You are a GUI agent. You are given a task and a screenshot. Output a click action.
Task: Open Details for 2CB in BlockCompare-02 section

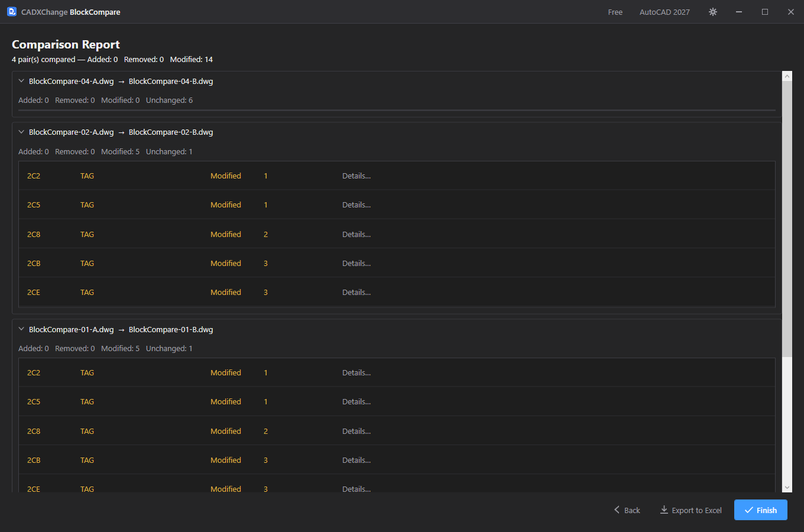(x=356, y=263)
